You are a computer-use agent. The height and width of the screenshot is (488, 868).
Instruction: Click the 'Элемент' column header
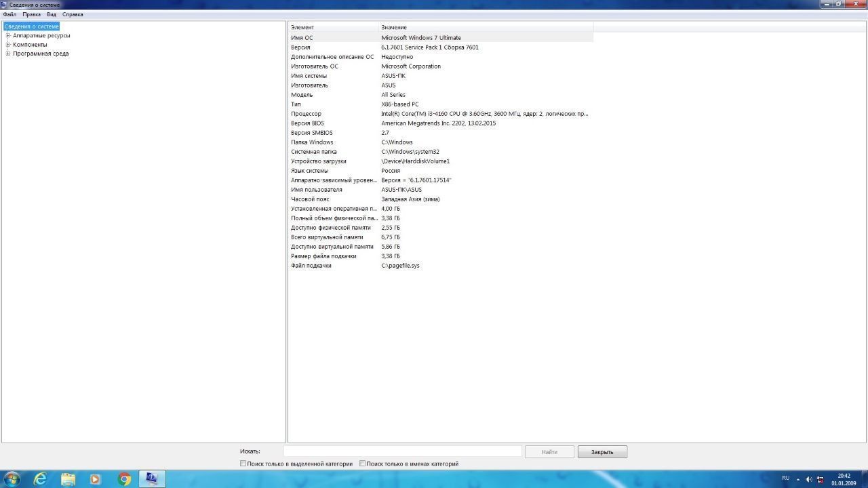[334, 27]
